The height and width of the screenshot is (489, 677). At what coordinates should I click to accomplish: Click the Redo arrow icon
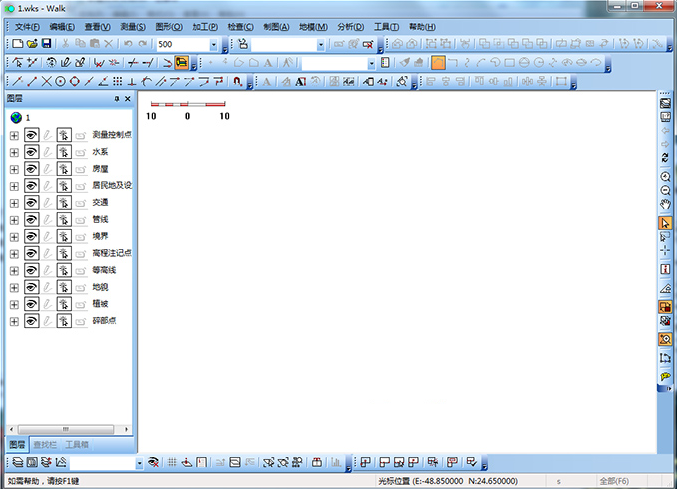point(142,44)
